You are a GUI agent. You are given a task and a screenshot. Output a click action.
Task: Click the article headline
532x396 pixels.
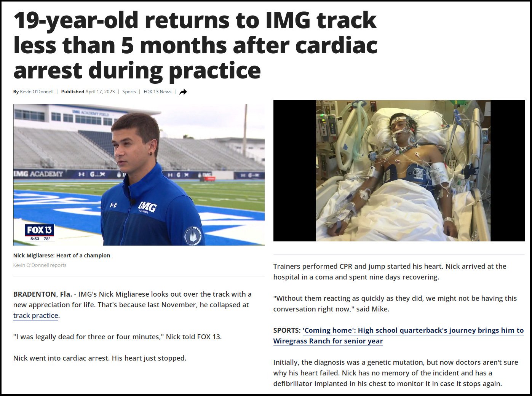coord(195,45)
